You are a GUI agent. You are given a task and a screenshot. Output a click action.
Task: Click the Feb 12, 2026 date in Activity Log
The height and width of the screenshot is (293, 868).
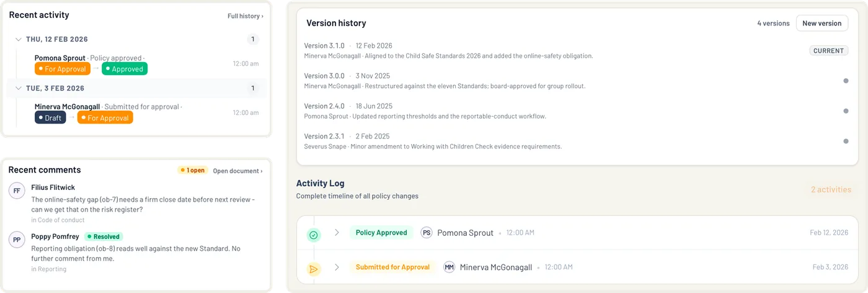(x=829, y=233)
